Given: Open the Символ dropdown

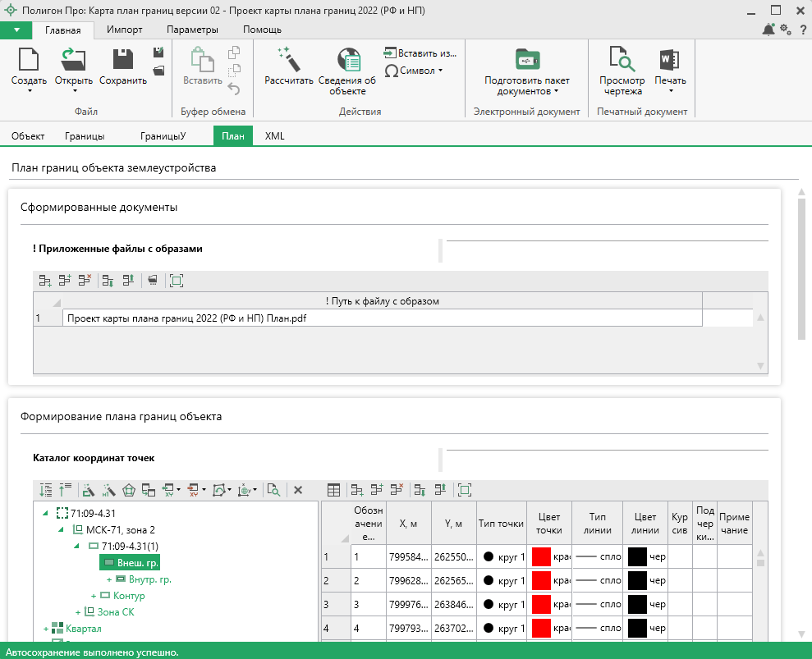Looking at the screenshot, I should pyautogui.click(x=414, y=71).
